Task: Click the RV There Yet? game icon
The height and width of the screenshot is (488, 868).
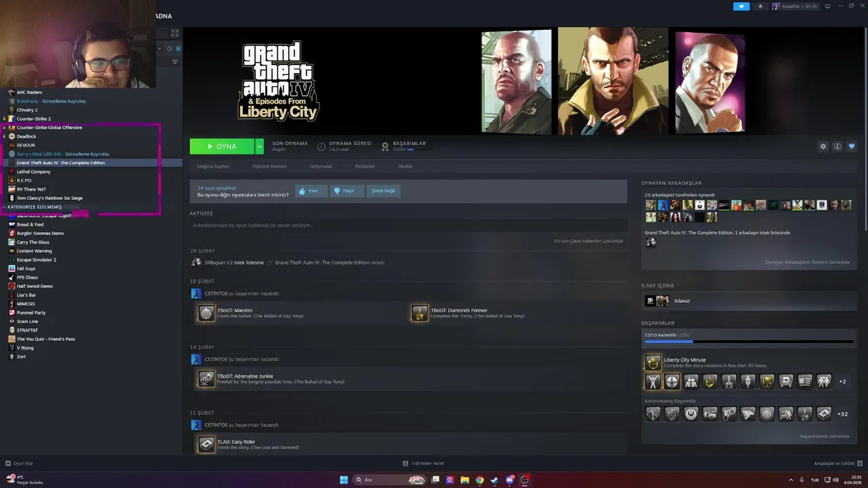Action: point(12,189)
